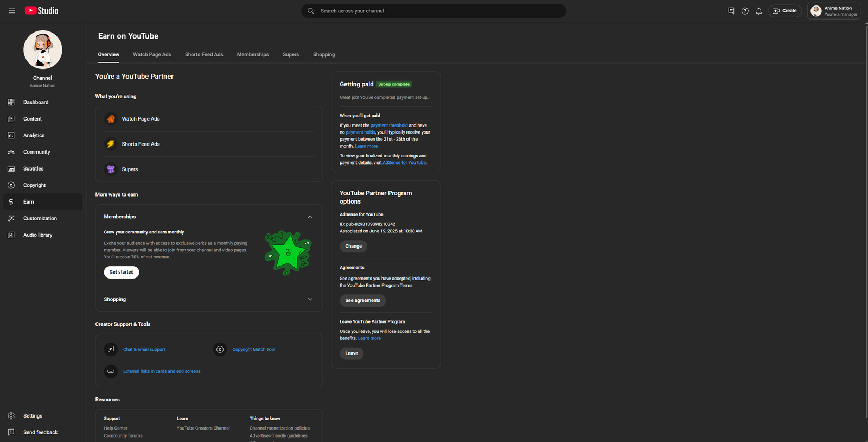
Task: Click the Earn dollar sidebar icon
Action: pyautogui.click(x=11, y=202)
